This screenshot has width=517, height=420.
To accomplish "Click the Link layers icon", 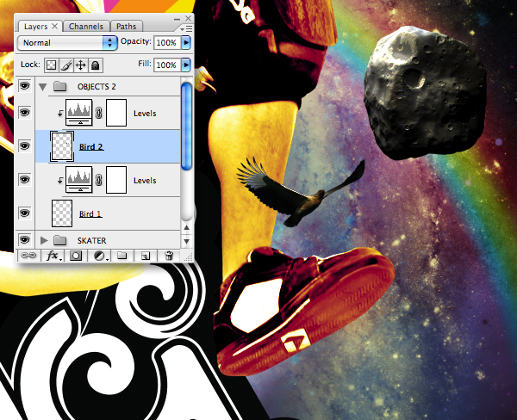I will pyautogui.click(x=28, y=256).
